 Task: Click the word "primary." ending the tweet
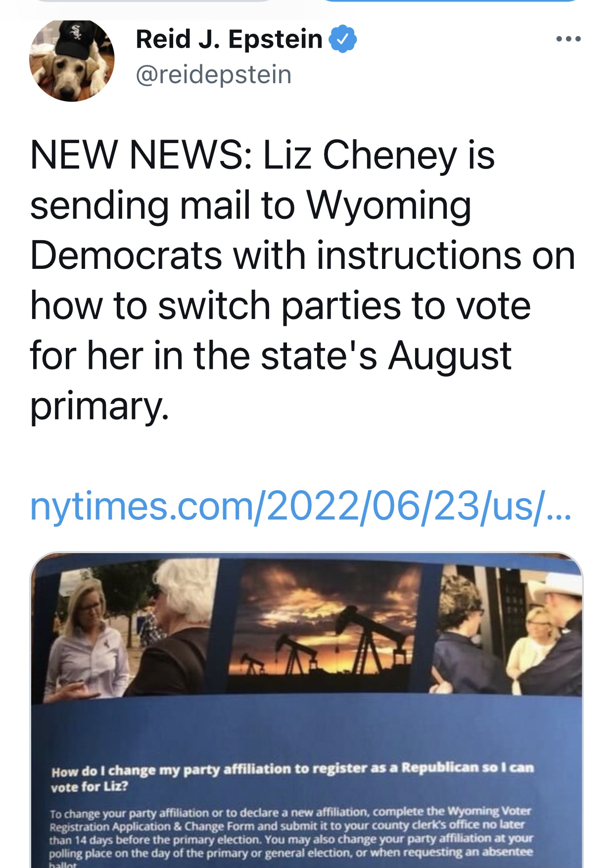(99, 406)
